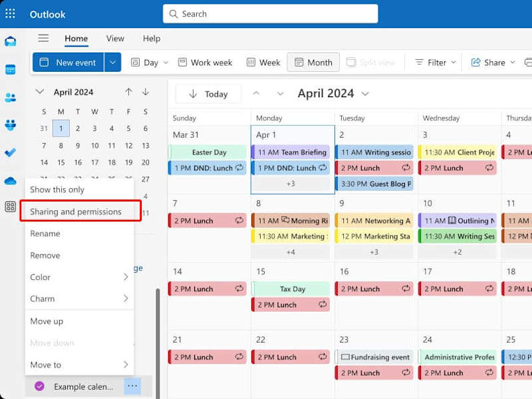Click the left pane vertical scrollbar
Screen dimensions: 532x399
tap(158, 342)
